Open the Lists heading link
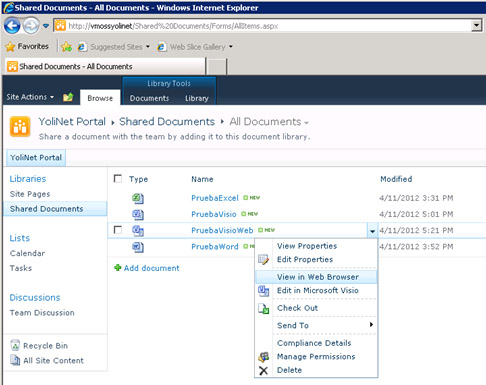The height and width of the screenshot is (385, 486). pyautogui.click(x=20, y=238)
